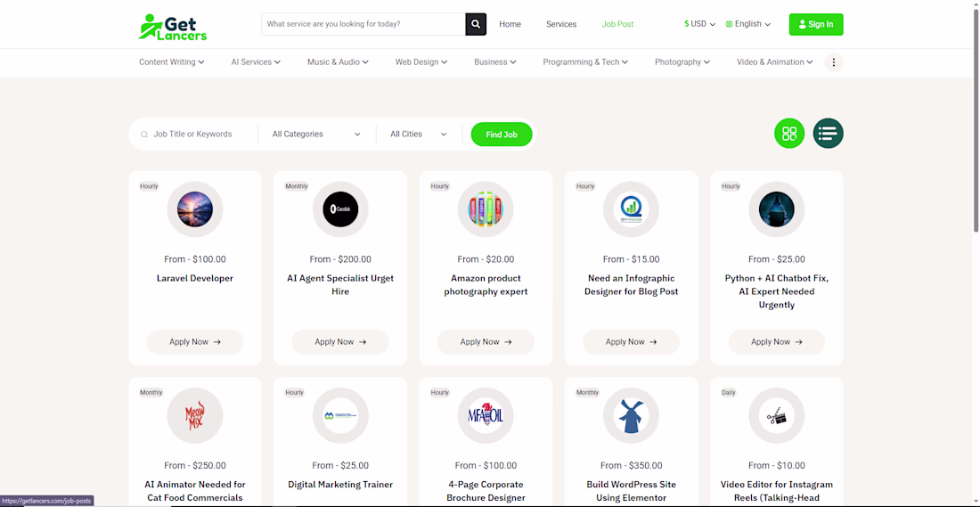This screenshot has height=507, width=980.
Task: Click the GetLancers logo
Action: coord(173,27)
